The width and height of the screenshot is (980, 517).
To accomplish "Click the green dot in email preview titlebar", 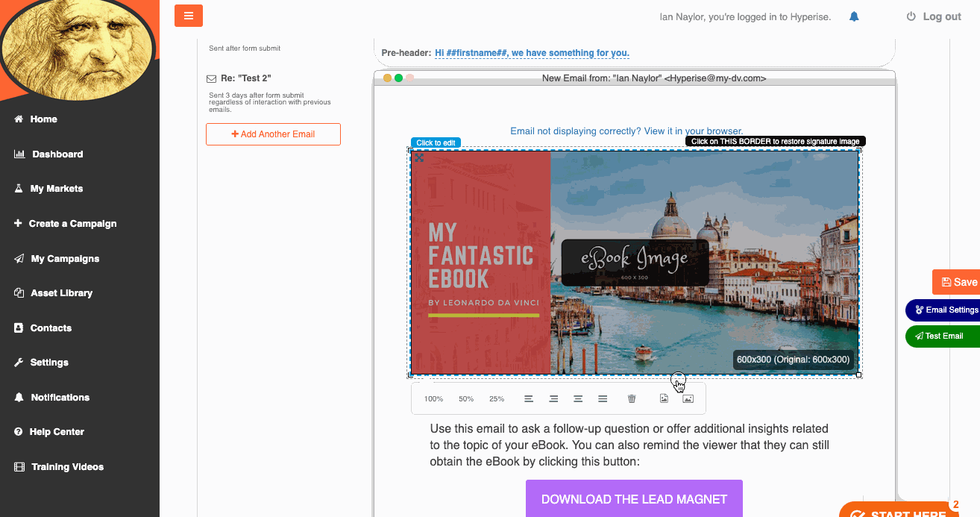I will (x=398, y=78).
